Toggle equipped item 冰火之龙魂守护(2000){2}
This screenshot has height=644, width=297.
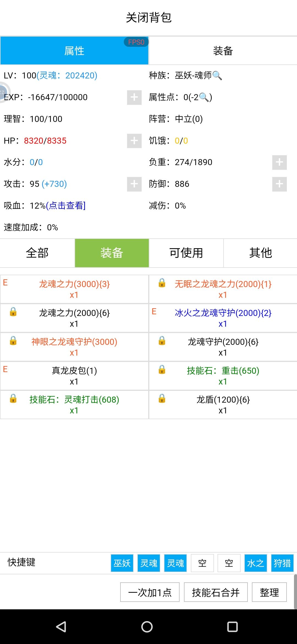(x=223, y=318)
